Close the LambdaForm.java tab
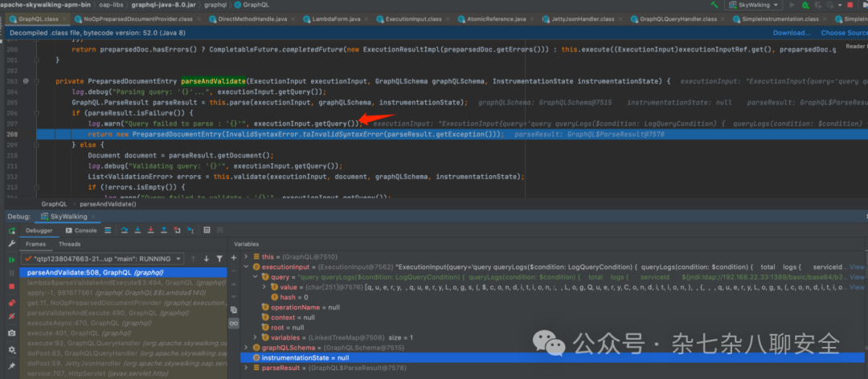This screenshot has height=379, width=868. tap(368, 18)
